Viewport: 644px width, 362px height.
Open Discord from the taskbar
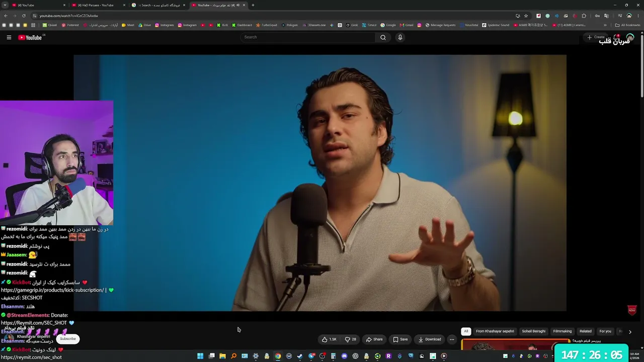(x=344, y=356)
